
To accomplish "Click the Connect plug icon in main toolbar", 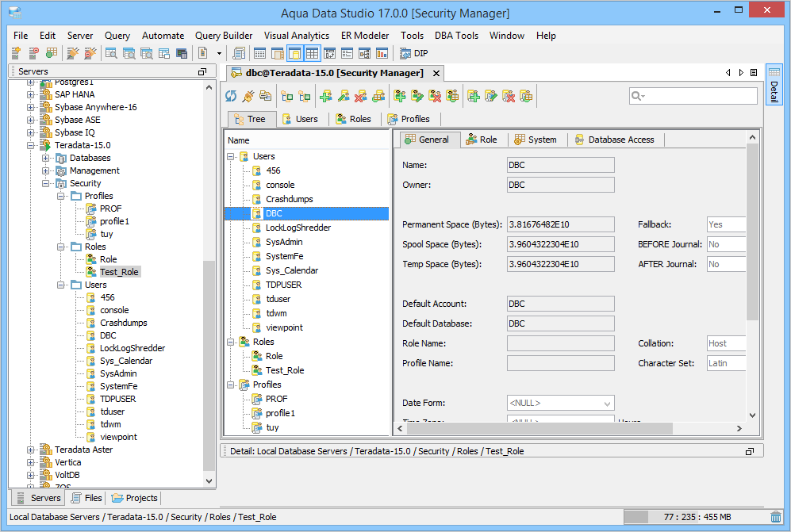I will 73,53.
